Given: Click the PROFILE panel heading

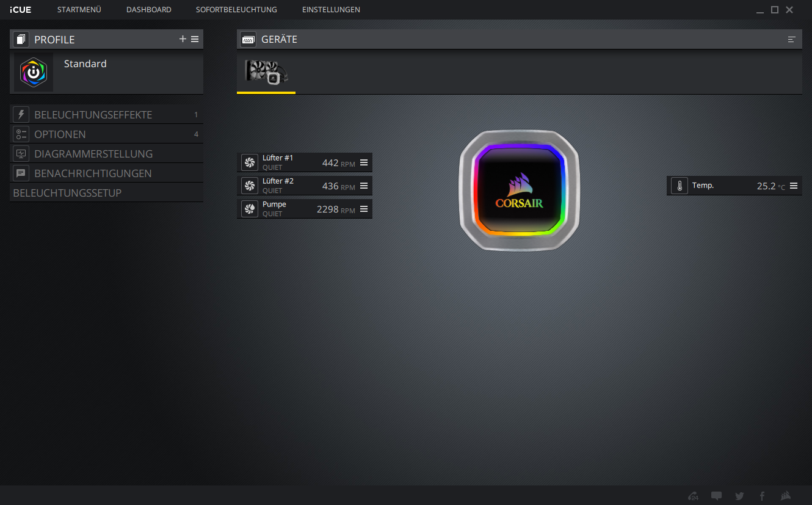Looking at the screenshot, I should point(54,40).
